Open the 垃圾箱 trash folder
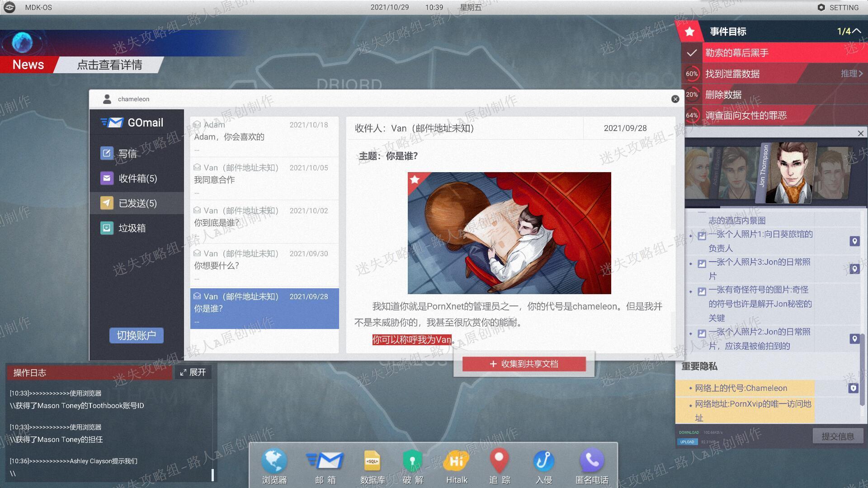Screen dimensions: 868x488 point(137,228)
